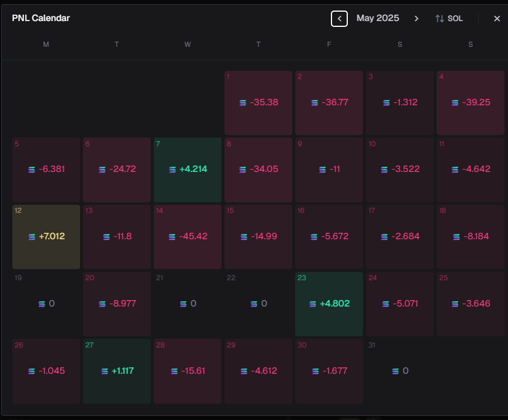Click the Solana icon beside -1.045
This screenshot has height=420, width=508.
point(32,371)
